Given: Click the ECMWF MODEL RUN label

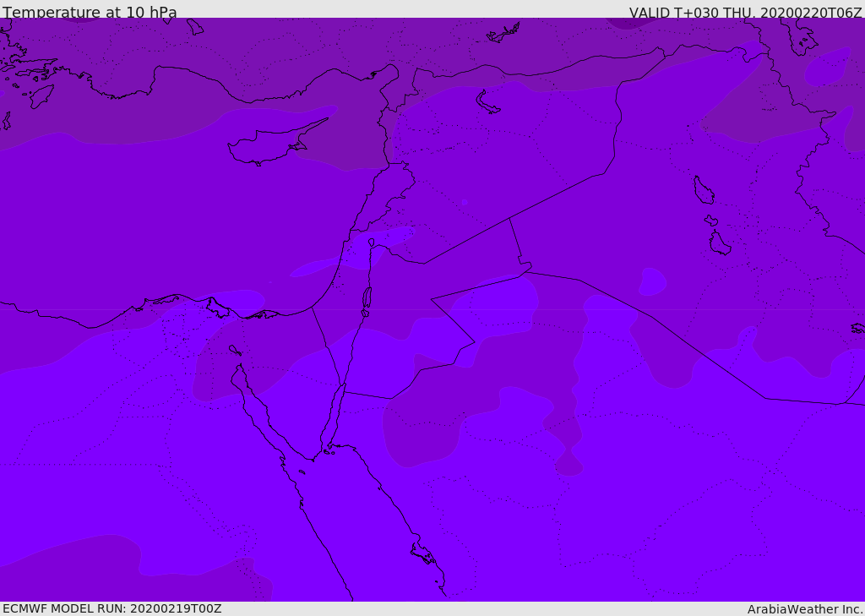Looking at the screenshot, I should pos(112,608).
